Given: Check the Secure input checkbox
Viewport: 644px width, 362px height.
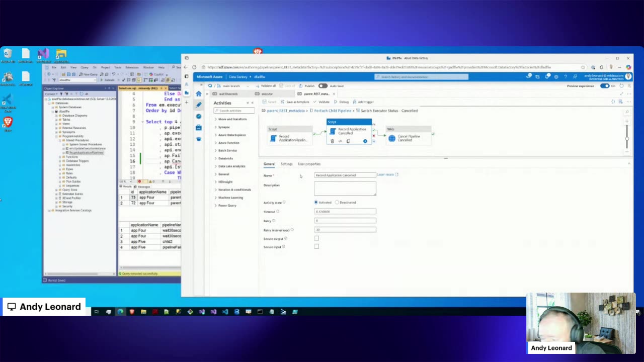Looking at the screenshot, I should [316, 246].
